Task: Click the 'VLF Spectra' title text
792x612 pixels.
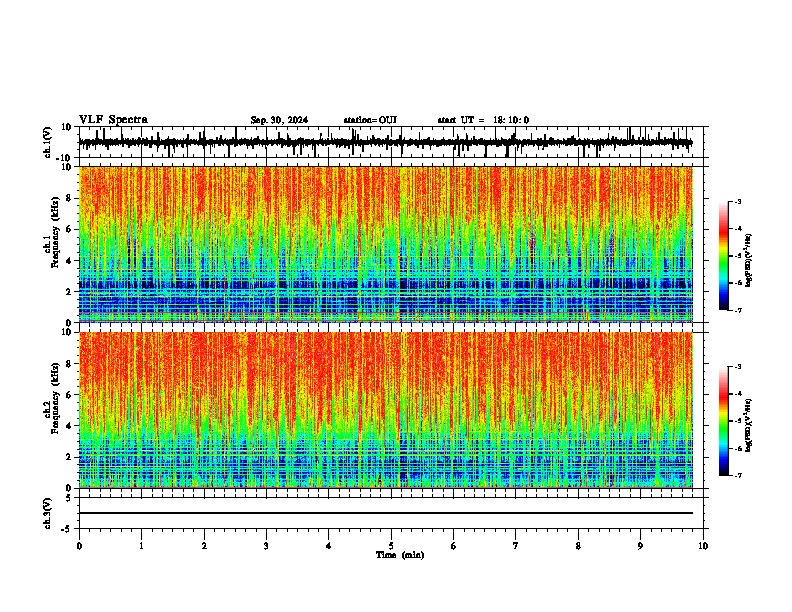Action: [x=113, y=119]
